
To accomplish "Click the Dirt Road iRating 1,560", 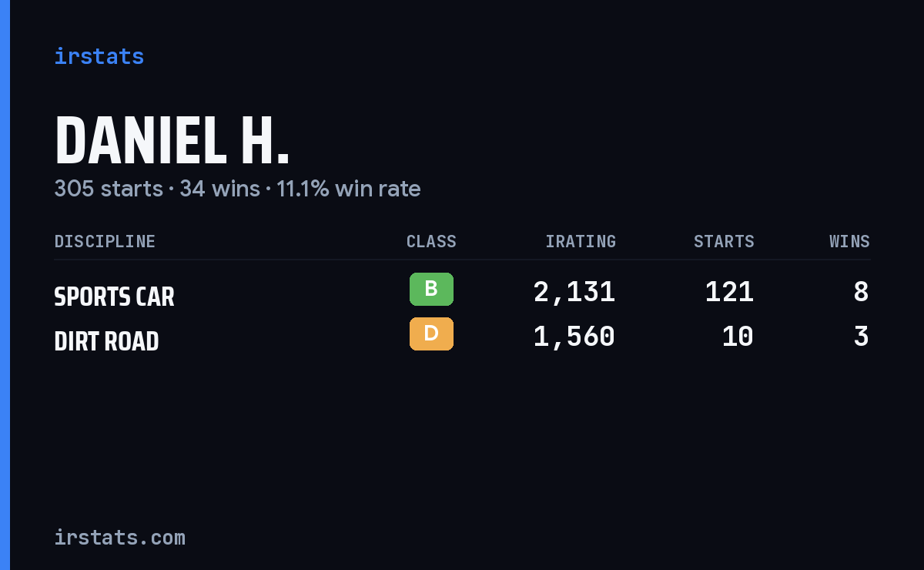I will [574, 337].
